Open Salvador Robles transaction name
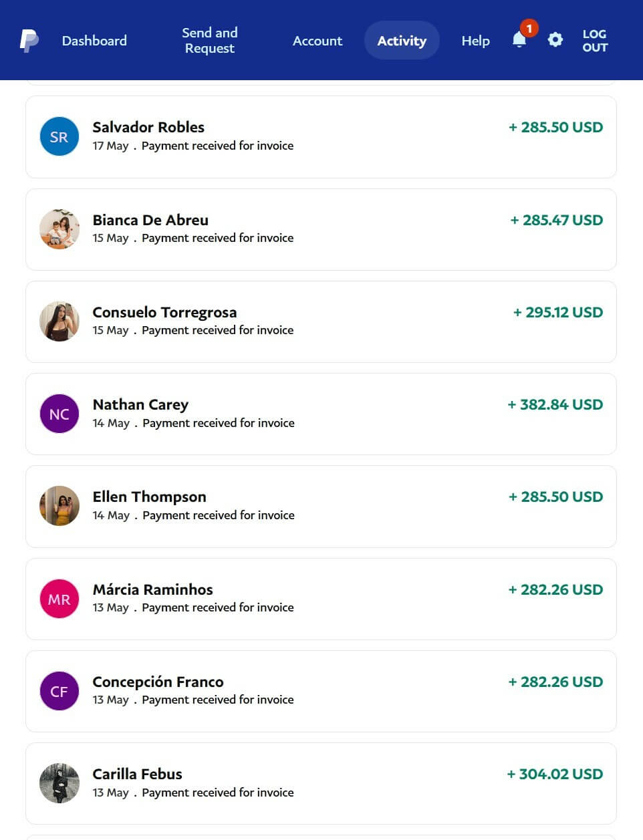The height and width of the screenshot is (840, 643). point(148,127)
